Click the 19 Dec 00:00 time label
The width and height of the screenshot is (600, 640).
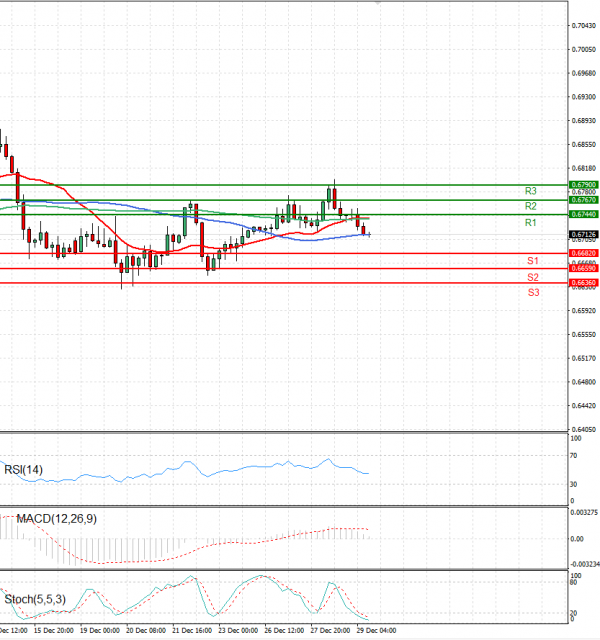(100, 631)
